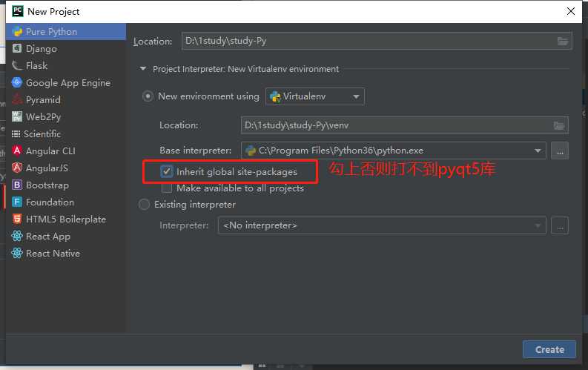The image size is (588, 370).
Task: Click the React Native icon
Action: tap(17, 253)
